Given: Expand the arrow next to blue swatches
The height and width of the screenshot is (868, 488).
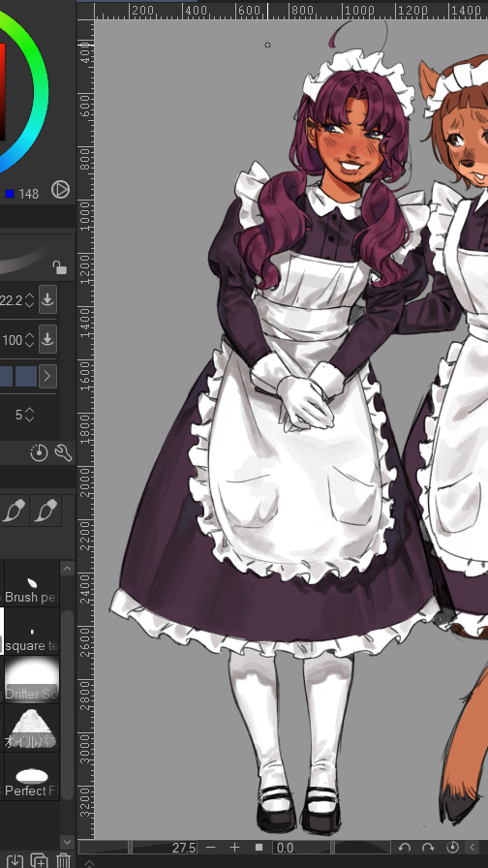Looking at the screenshot, I should pyautogui.click(x=47, y=377).
